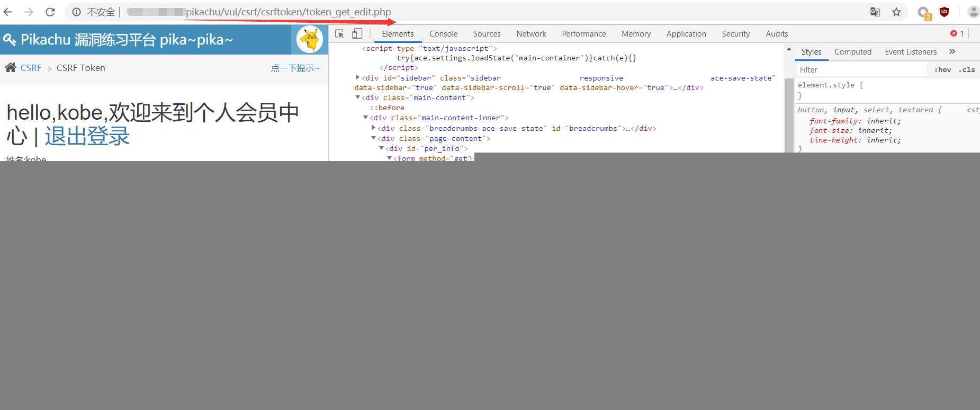The image size is (980, 410).
Task: Switch to the Elements tab
Action: (398, 33)
